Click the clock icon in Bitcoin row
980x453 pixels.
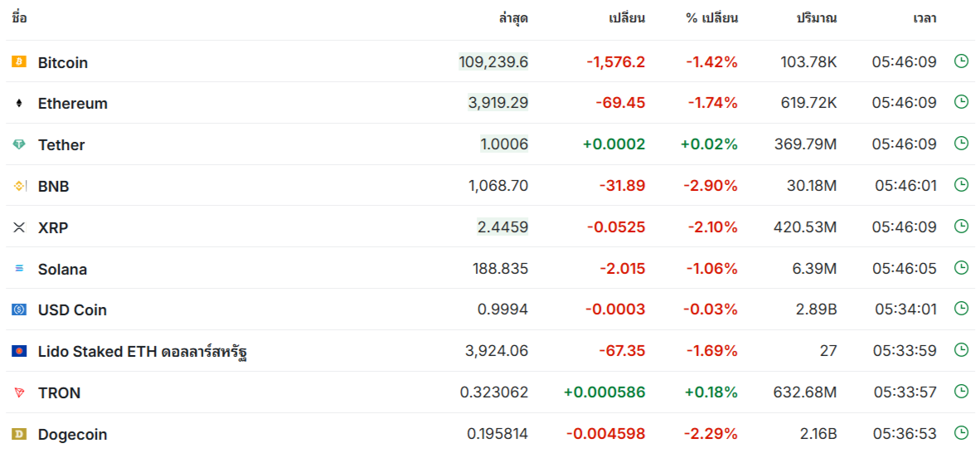pyautogui.click(x=961, y=61)
